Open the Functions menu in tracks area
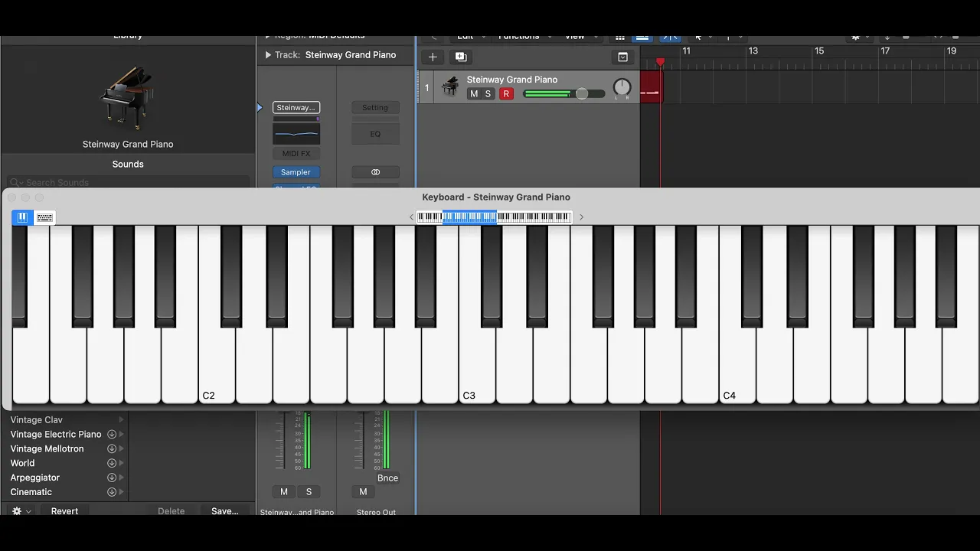The height and width of the screenshot is (551, 980). (523, 37)
